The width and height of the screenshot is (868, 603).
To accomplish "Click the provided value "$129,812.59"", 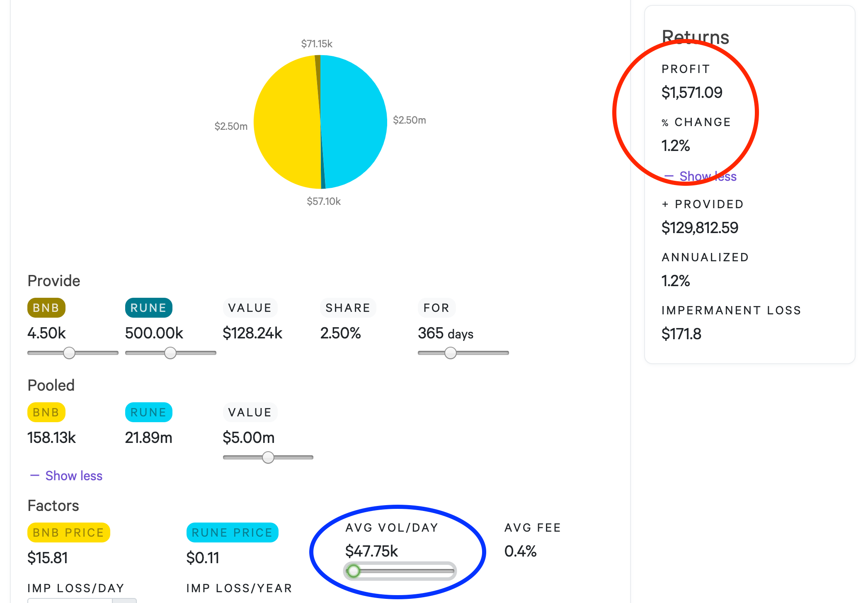I will tap(700, 228).
